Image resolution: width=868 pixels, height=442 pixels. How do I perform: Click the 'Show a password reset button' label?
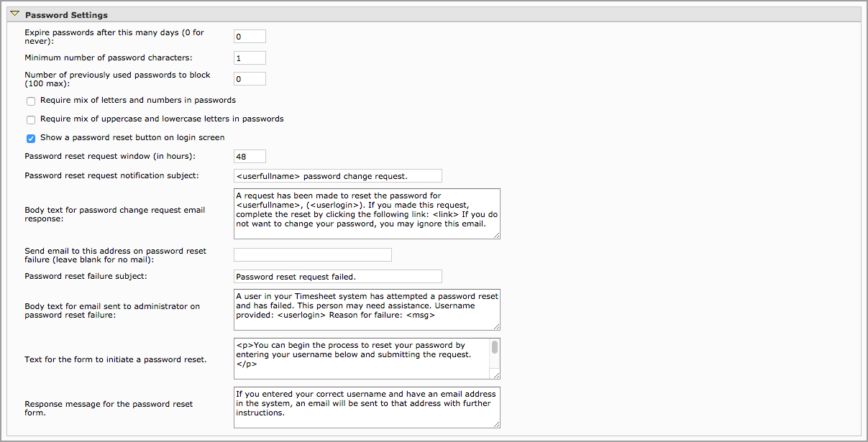[132, 138]
